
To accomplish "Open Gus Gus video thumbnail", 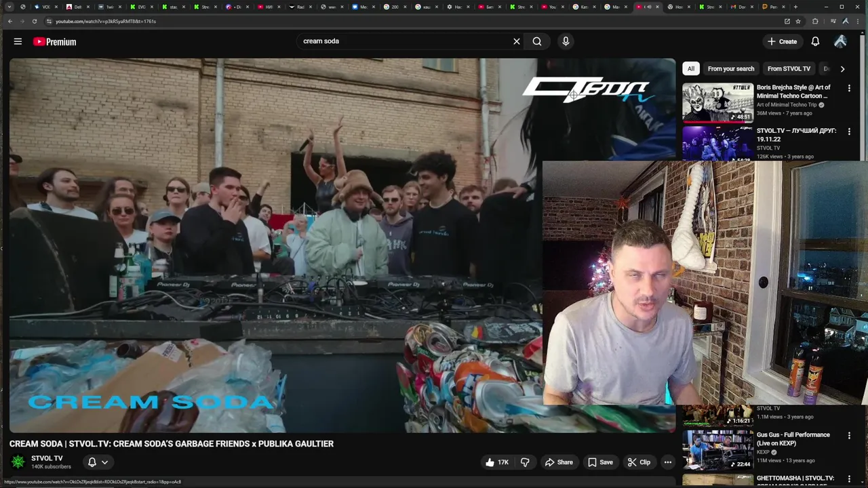I will (717, 450).
